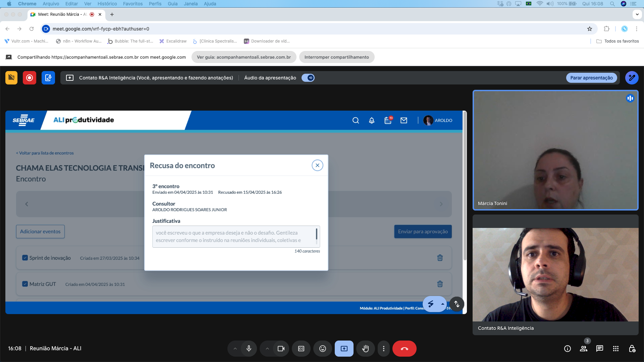Open the closed captions icon

[x=301, y=349]
